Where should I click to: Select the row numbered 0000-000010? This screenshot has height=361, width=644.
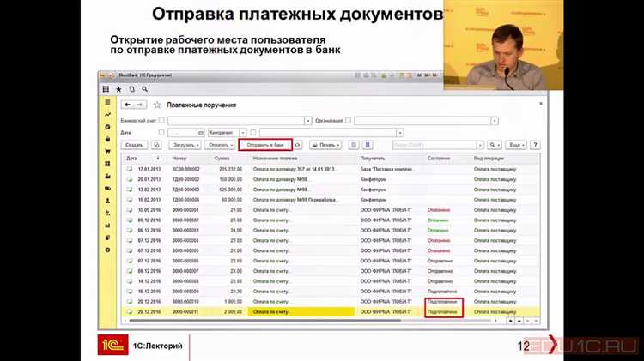(331, 302)
